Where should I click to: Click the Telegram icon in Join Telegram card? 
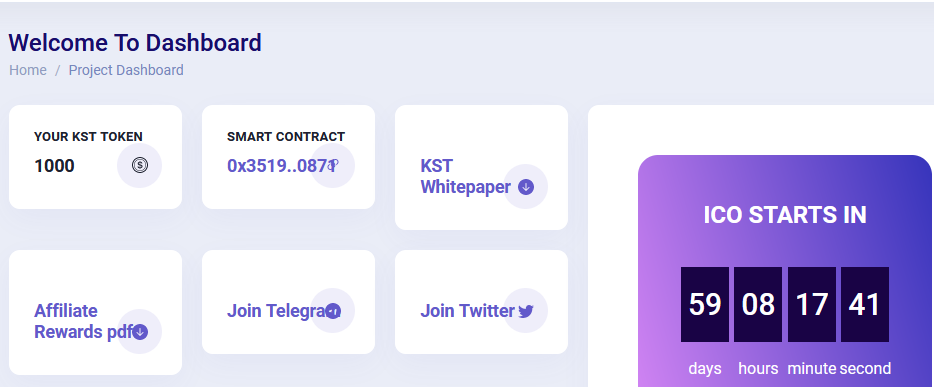(x=333, y=311)
